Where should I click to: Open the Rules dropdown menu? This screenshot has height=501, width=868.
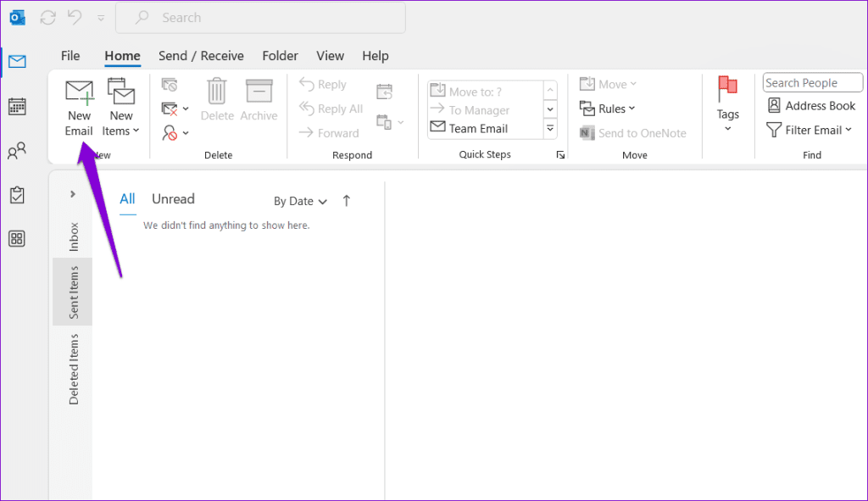tap(607, 109)
